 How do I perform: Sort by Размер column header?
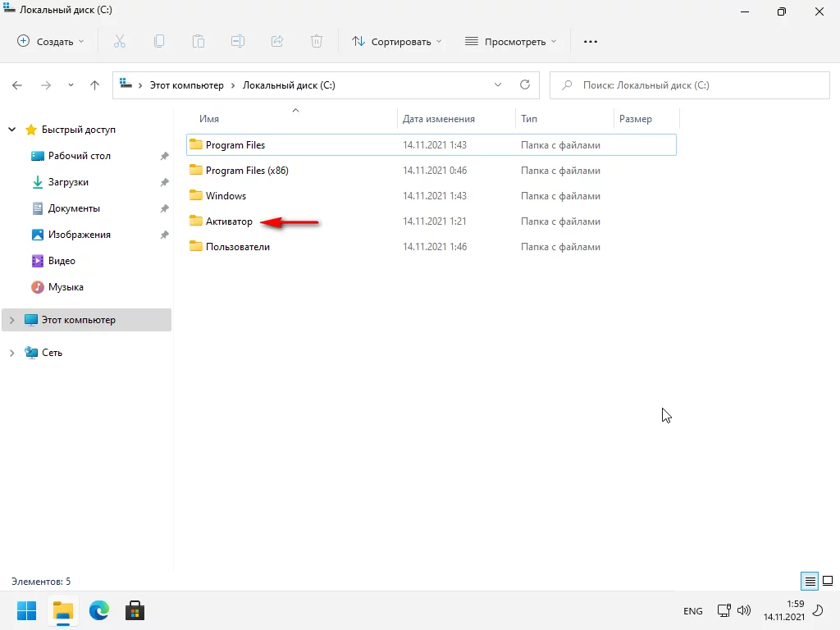point(636,119)
